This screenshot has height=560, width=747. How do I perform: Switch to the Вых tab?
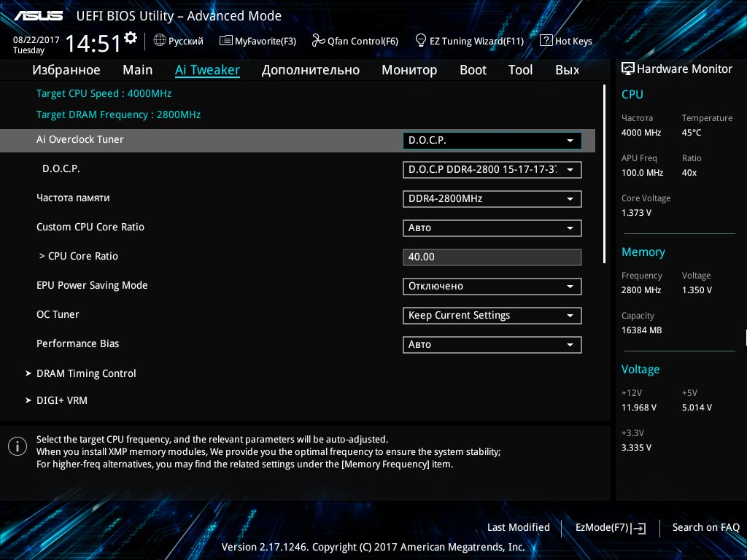click(x=568, y=70)
